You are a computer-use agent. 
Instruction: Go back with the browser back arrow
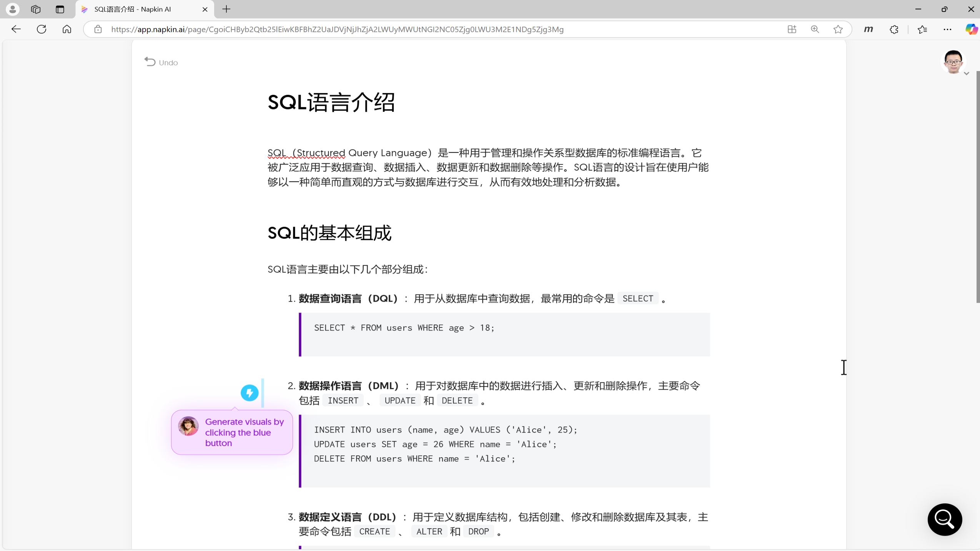(x=16, y=29)
